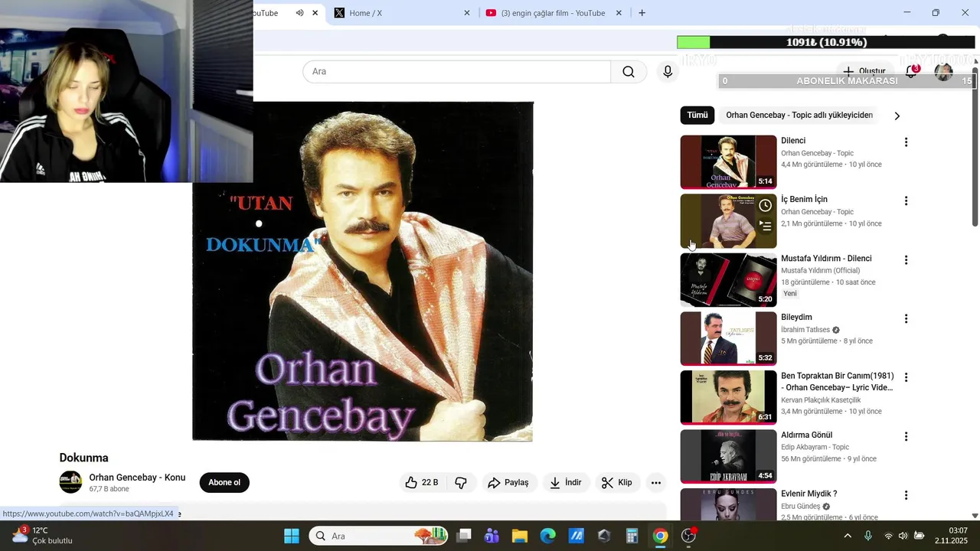Viewport: 980px width, 551px height.
Task: Dislike the Dokunma video
Action: click(461, 482)
